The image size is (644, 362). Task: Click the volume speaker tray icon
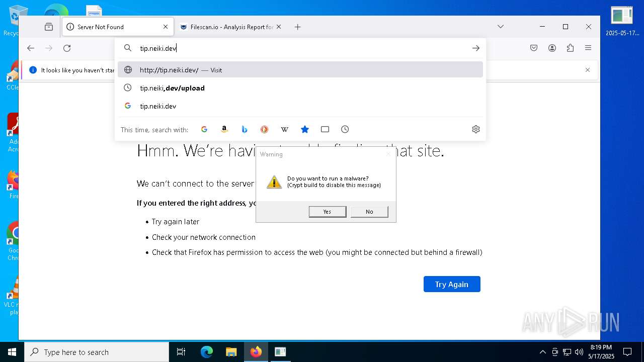point(579,352)
